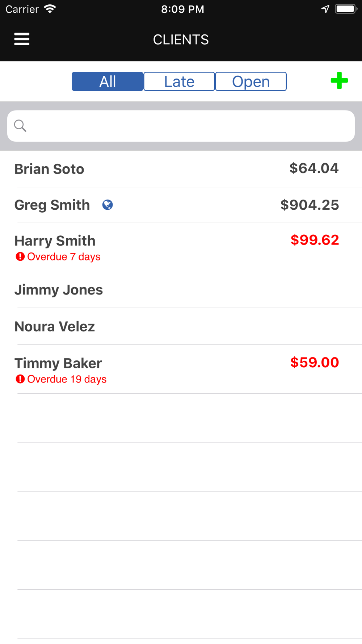This screenshot has width=362, height=644.
Task: Tap the battery indicator icon
Action: (x=346, y=9)
